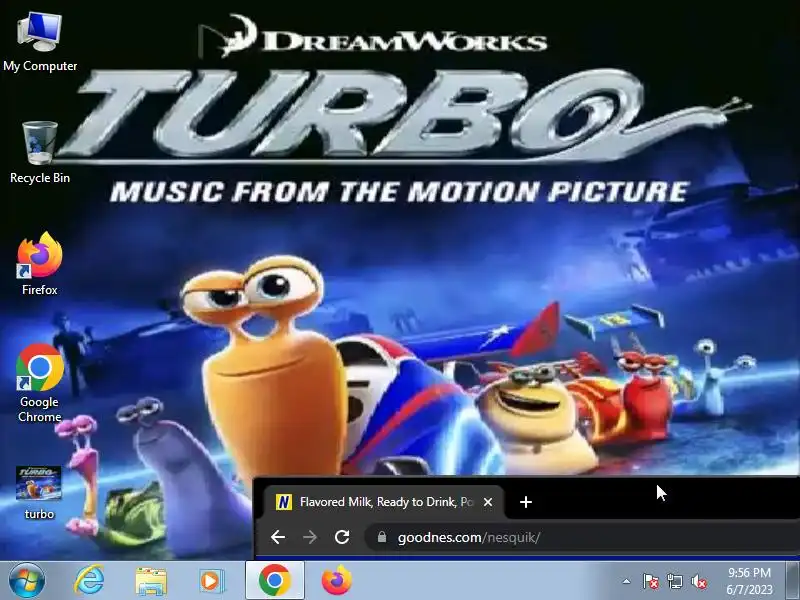Screen dimensions: 800x600
Task: Select Firefox taskbar button
Action: (x=337, y=580)
